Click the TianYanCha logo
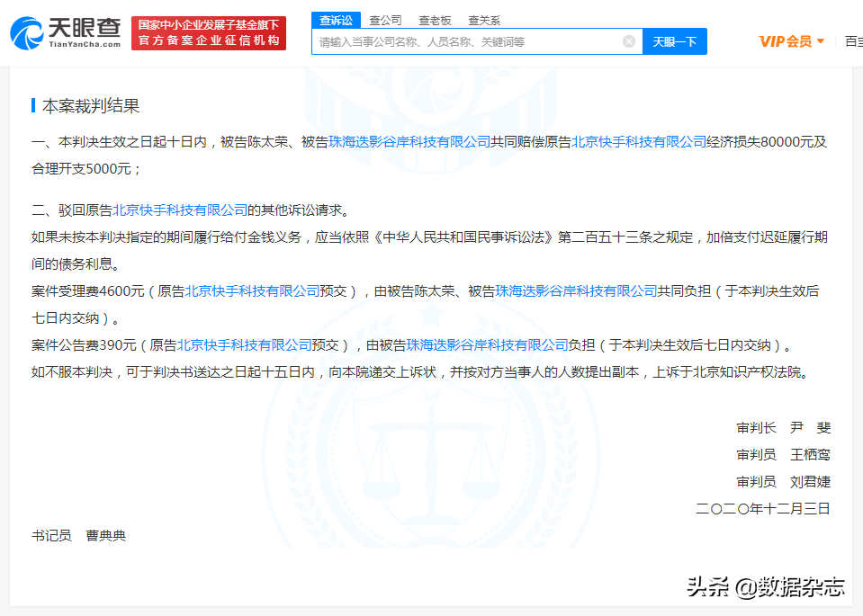This screenshot has height=616, width=863. (65, 33)
